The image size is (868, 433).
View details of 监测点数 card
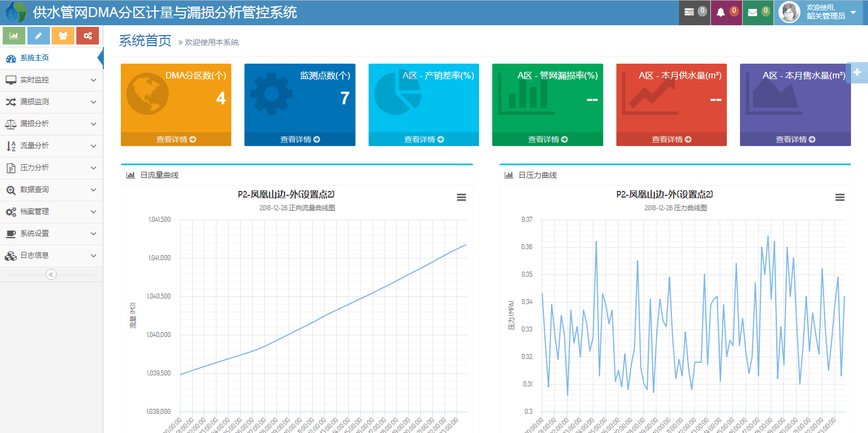tap(300, 139)
